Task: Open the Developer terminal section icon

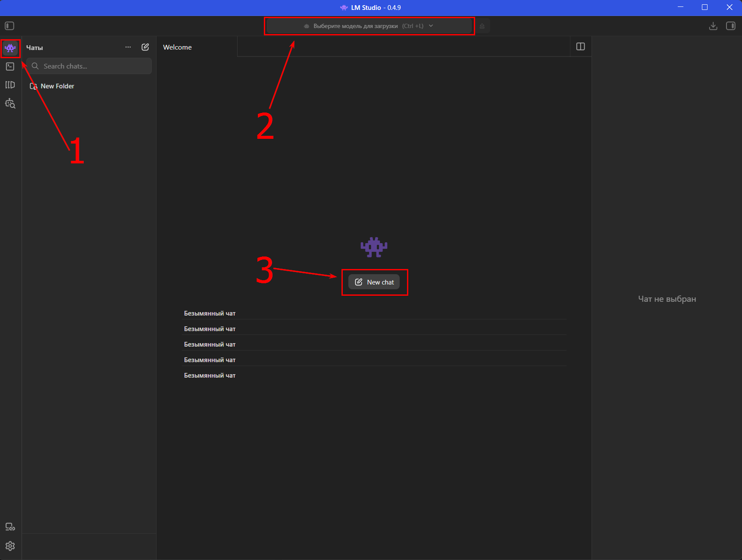Action: pos(10,66)
